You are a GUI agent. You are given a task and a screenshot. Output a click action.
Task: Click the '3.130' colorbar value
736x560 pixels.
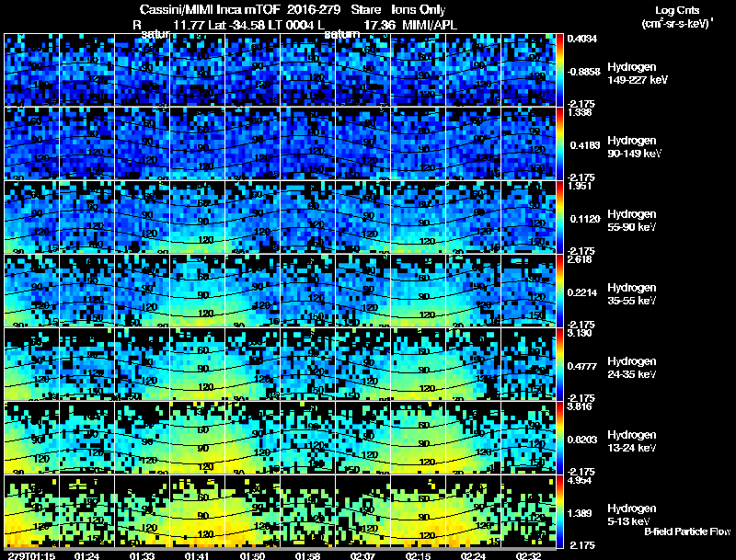pos(581,333)
